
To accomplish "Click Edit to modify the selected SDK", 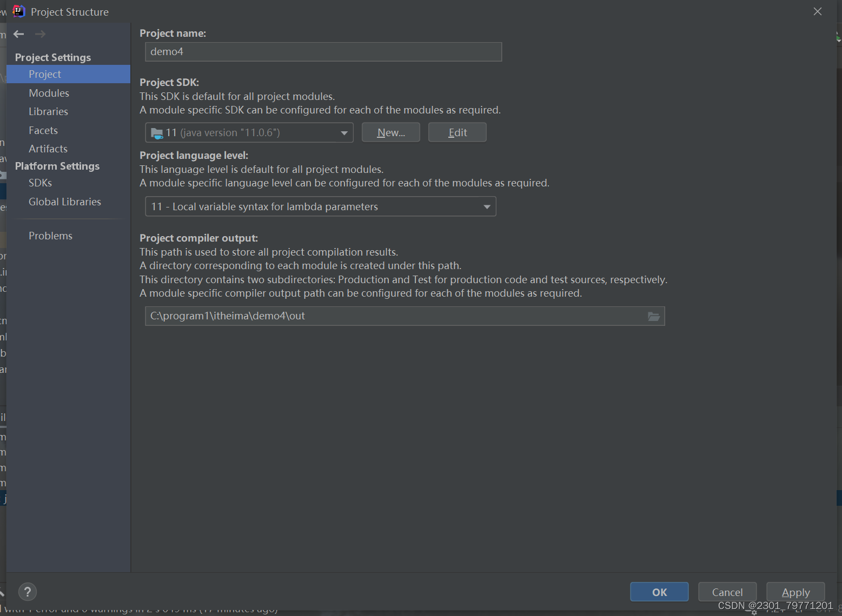I will click(x=457, y=132).
